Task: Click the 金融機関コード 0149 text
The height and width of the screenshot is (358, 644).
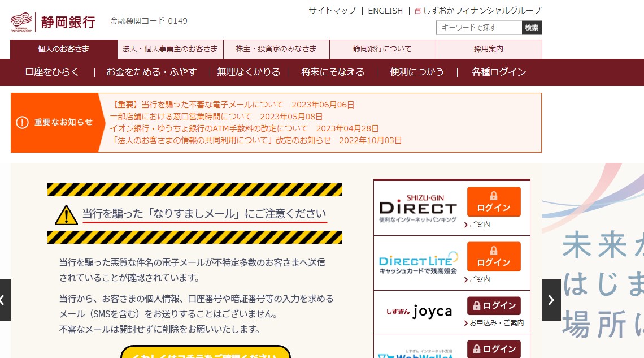Action: [149, 21]
